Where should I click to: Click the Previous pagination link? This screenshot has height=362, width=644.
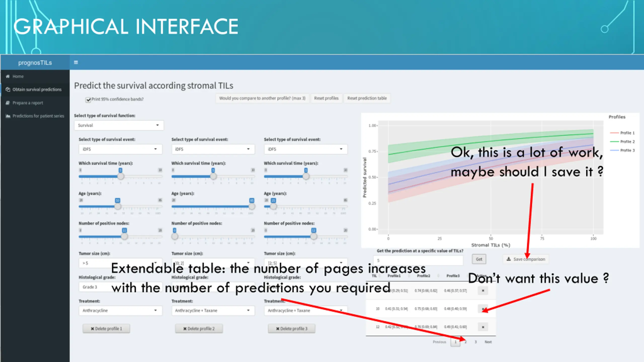pos(439,342)
